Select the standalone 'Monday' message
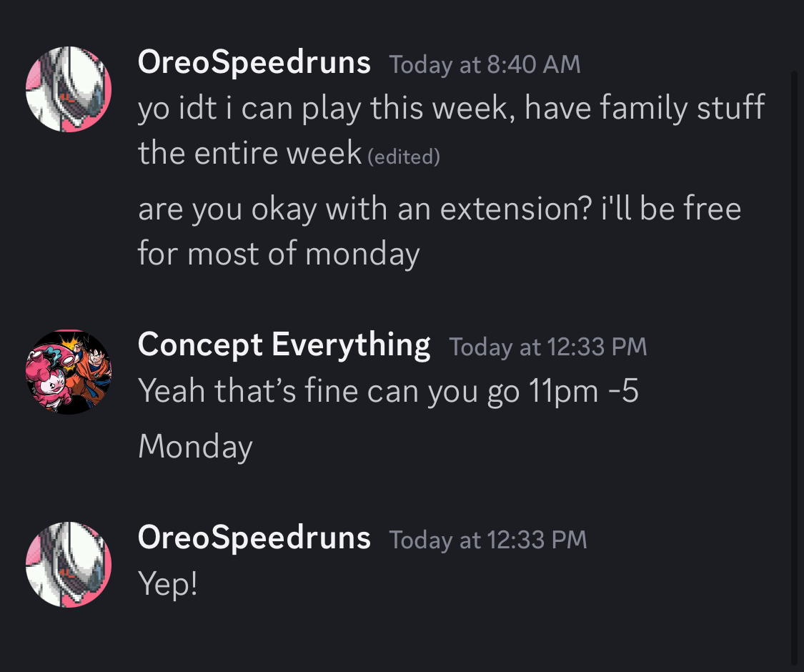Image resolution: width=804 pixels, height=672 pixels. (x=195, y=446)
